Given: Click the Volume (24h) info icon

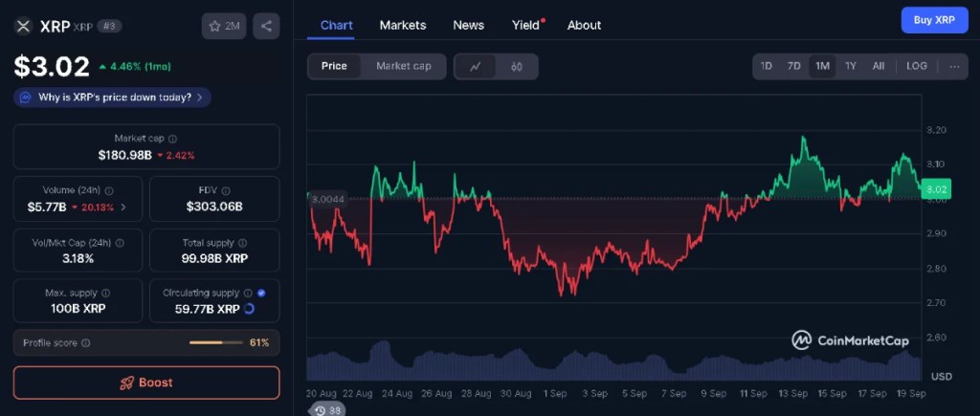Looking at the screenshot, I should (109, 190).
